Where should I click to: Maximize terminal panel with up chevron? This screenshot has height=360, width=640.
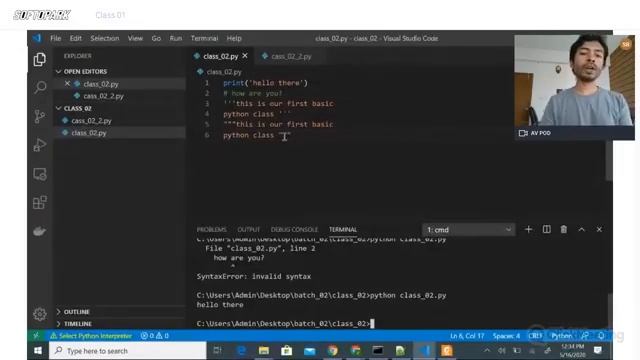click(582, 229)
